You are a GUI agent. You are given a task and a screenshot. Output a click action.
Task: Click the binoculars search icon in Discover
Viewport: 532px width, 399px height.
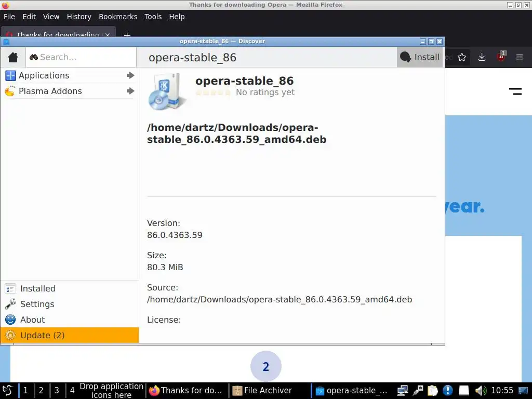(x=34, y=57)
